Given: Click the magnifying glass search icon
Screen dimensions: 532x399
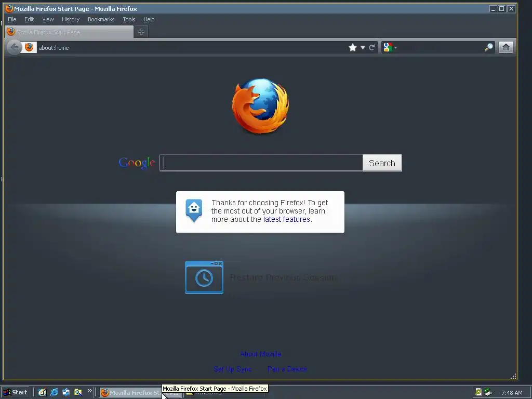Looking at the screenshot, I should 488,47.
